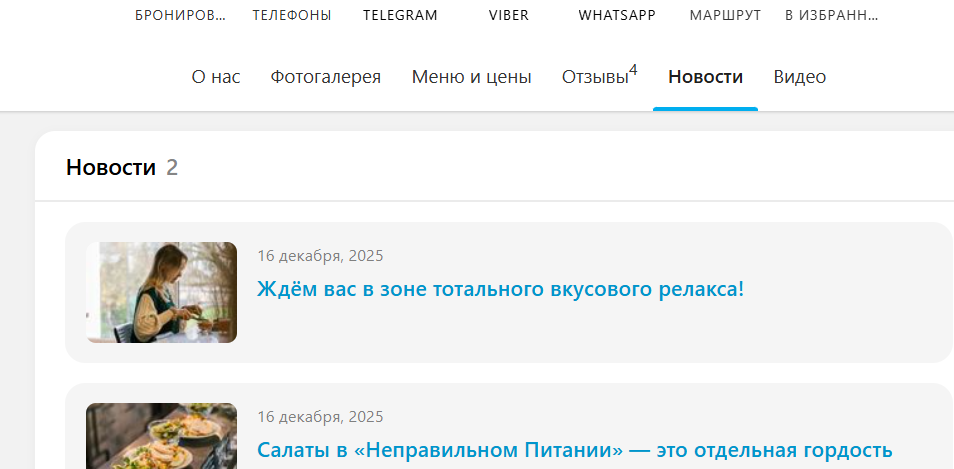Contact via Viber
The width and height of the screenshot is (954, 469).
coord(509,16)
